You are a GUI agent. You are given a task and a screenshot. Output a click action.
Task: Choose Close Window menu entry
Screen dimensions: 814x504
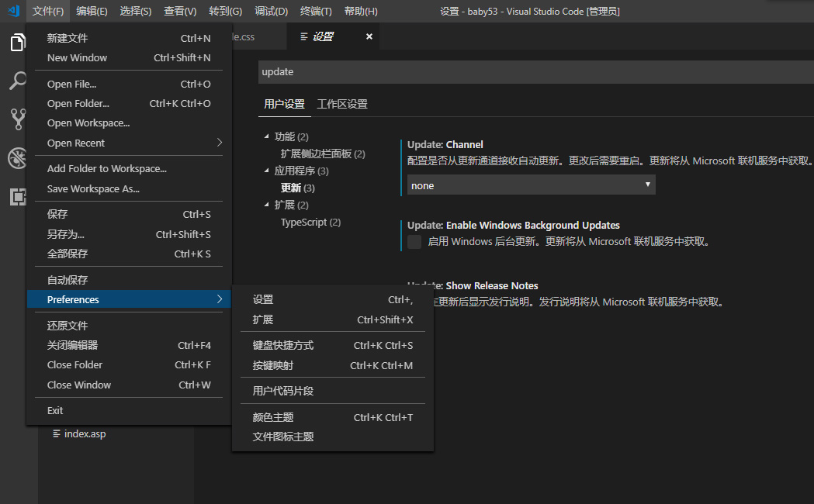pos(129,385)
